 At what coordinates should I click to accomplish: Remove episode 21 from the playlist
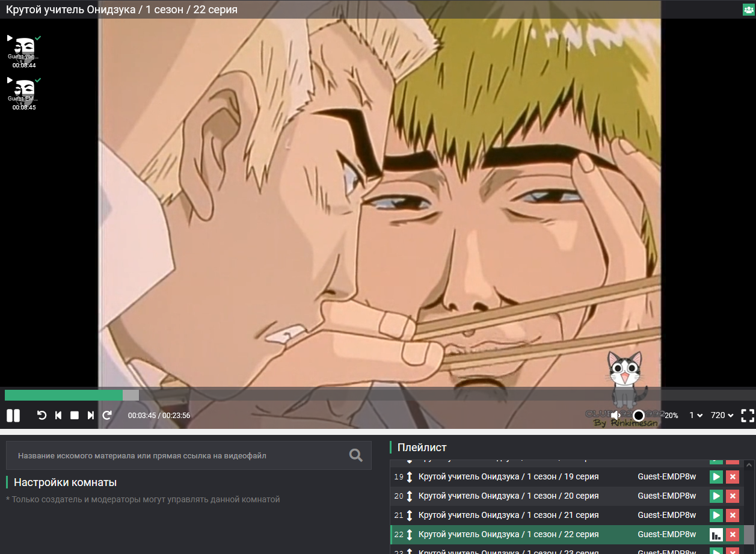[x=733, y=516]
